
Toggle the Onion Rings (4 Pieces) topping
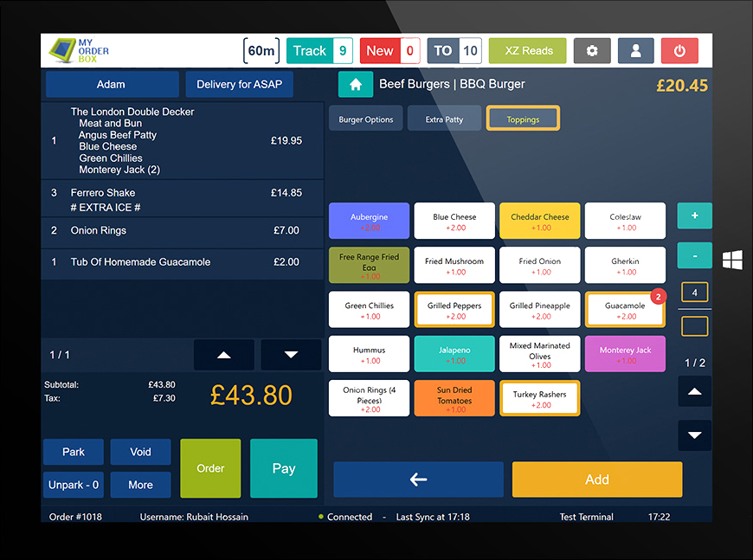pyautogui.click(x=370, y=398)
